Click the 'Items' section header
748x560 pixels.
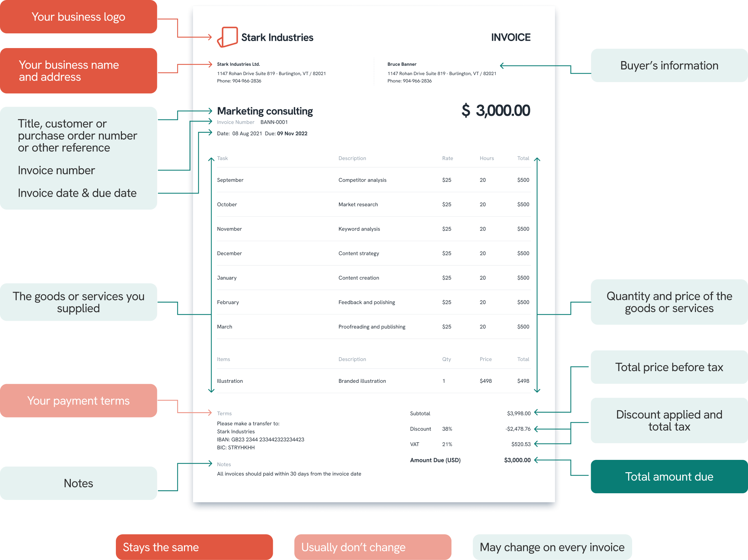(x=223, y=359)
